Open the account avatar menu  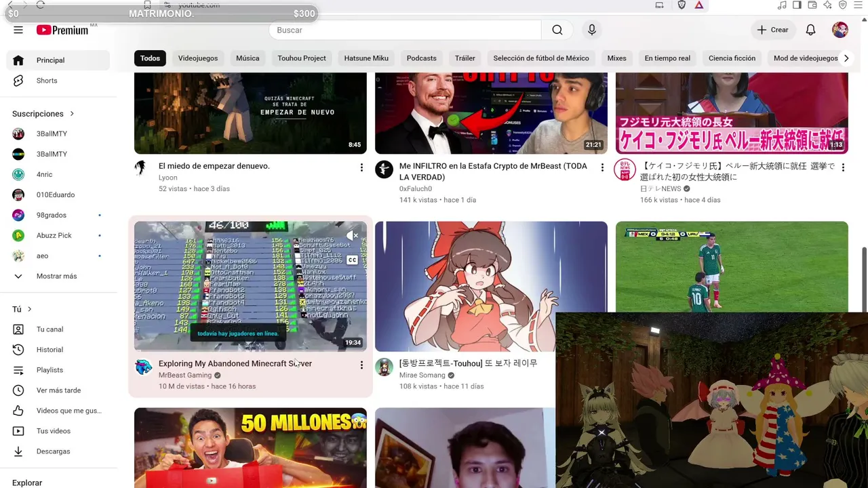(x=840, y=30)
